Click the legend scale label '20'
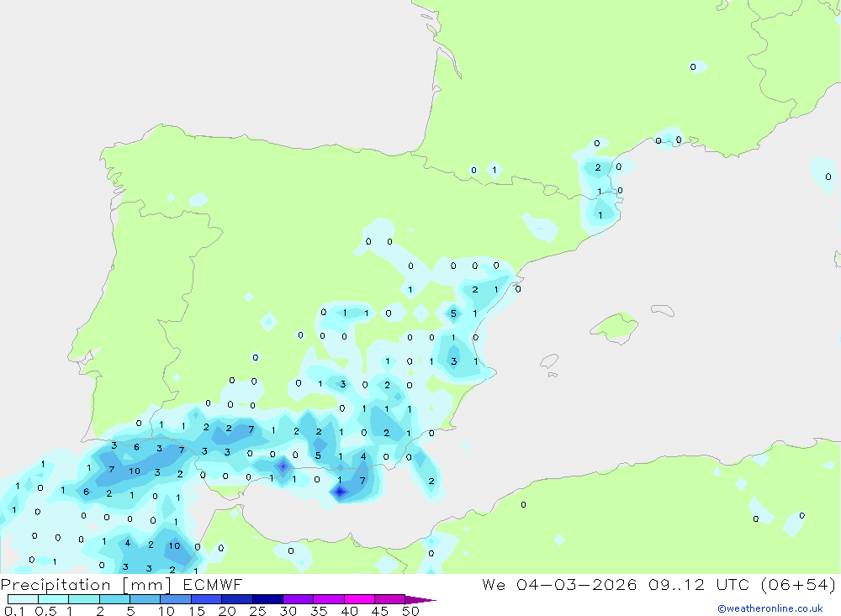Image resolution: width=841 pixels, height=616 pixels. [x=227, y=611]
